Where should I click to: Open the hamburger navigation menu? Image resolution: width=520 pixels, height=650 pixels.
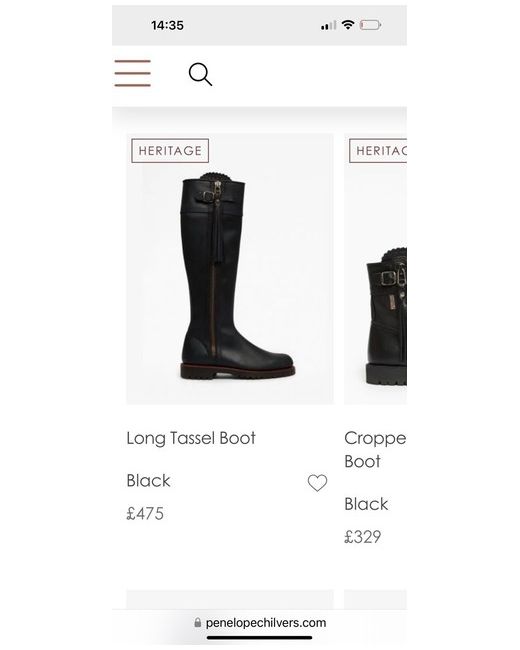point(133,73)
